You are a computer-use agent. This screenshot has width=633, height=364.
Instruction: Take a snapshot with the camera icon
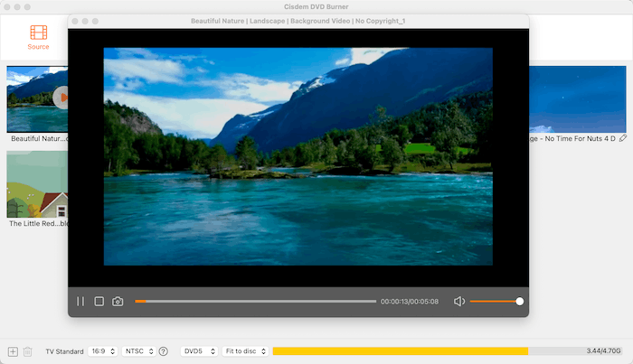click(x=118, y=302)
